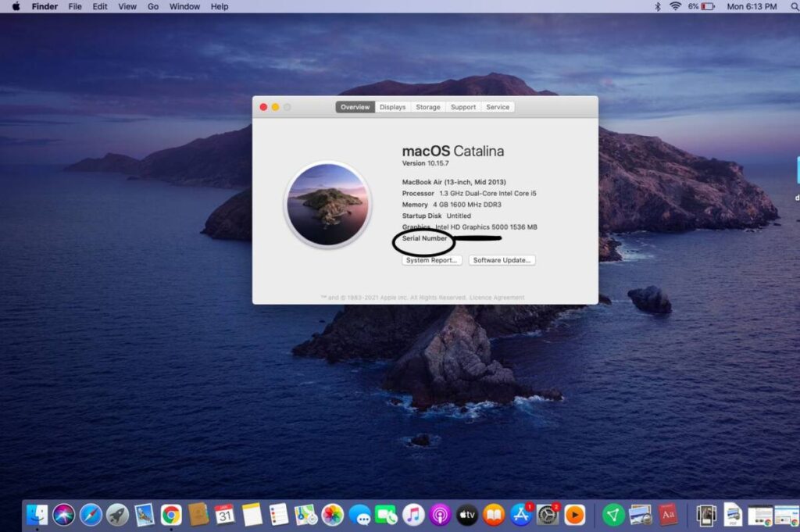Screen dimensions: 800x532
Task: Open Music app in the Dock
Action: (x=413, y=515)
